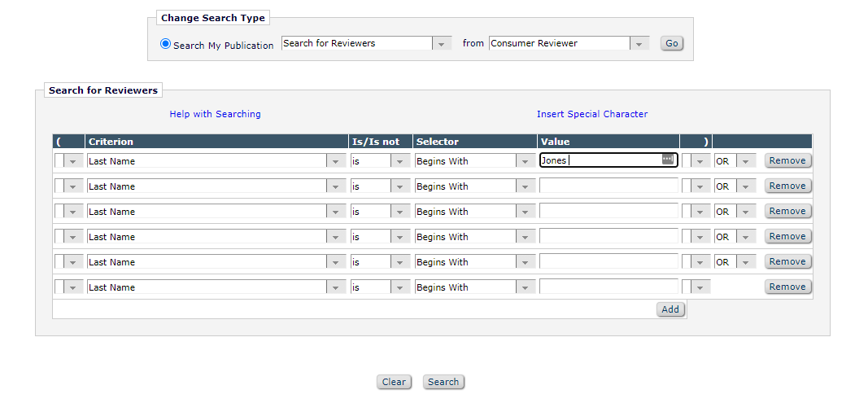Screen dimensions: 868x403
Task: Run the Search button
Action: (x=443, y=382)
